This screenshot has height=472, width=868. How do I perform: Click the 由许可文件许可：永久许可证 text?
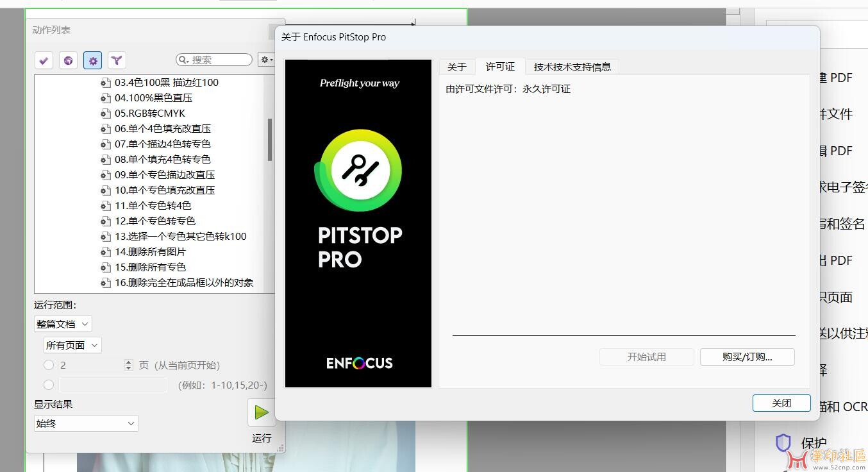click(508, 89)
